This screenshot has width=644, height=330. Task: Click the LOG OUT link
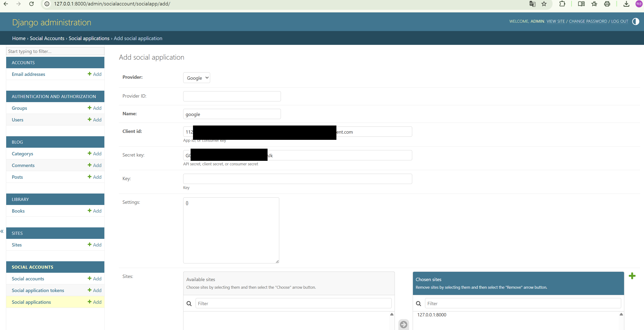(619, 21)
